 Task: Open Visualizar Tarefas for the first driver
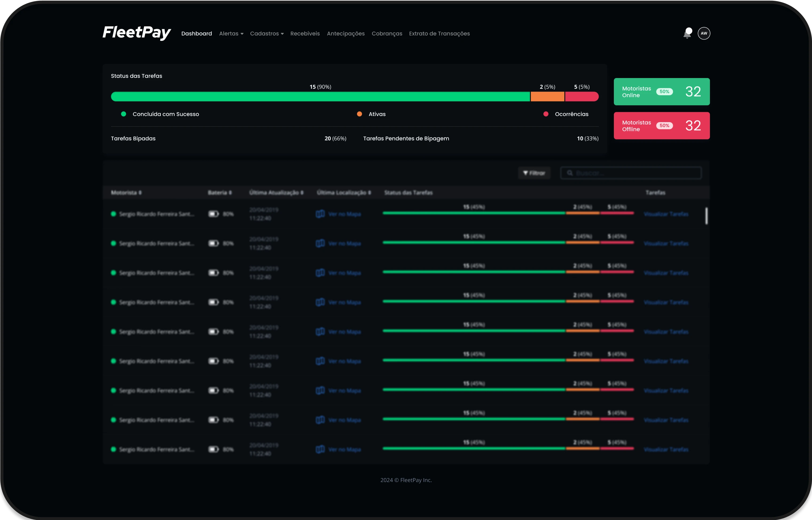coord(666,214)
